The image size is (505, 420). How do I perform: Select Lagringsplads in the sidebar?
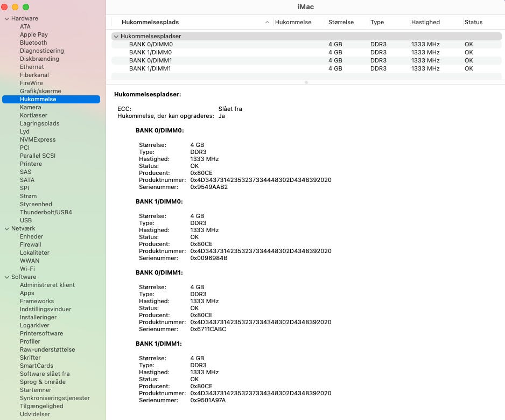pos(39,123)
